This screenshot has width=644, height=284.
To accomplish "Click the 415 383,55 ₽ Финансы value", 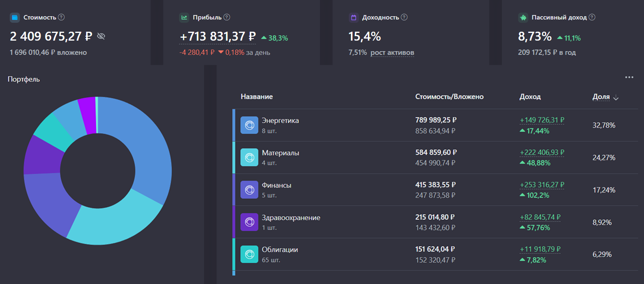I will [435, 185].
